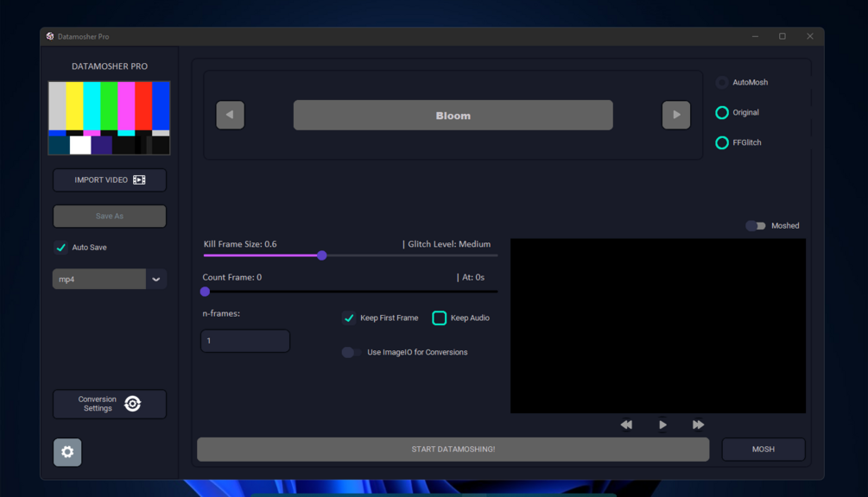Click the Datamosher Pro title bar app icon
Viewport: 868px width, 497px height.
coord(50,36)
